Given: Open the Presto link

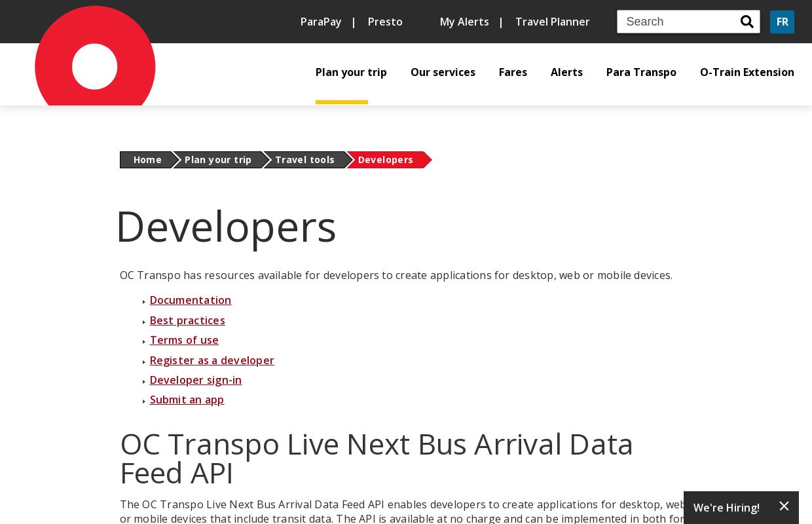Looking at the screenshot, I should point(385,22).
